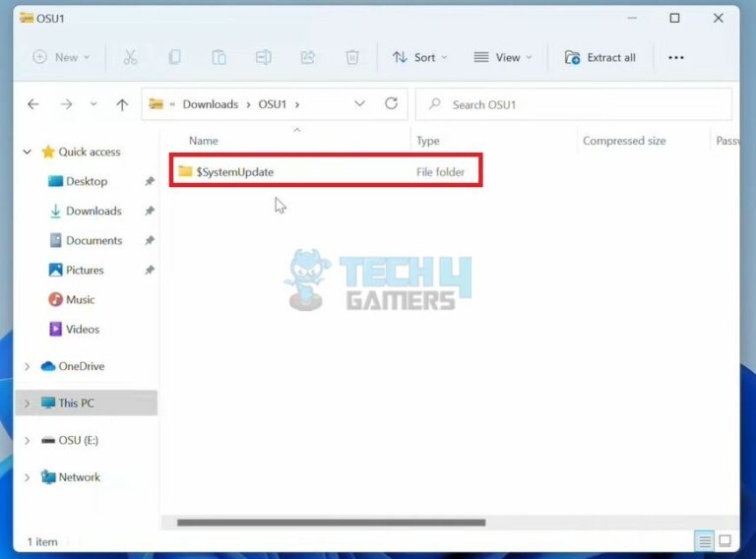Expand the OneDrive tree node
Screen dimensions: 756x559
click(x=27, y=366)
